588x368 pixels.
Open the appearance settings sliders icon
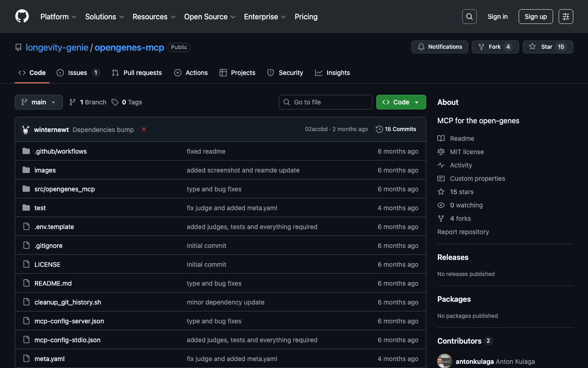click(565, 17)
